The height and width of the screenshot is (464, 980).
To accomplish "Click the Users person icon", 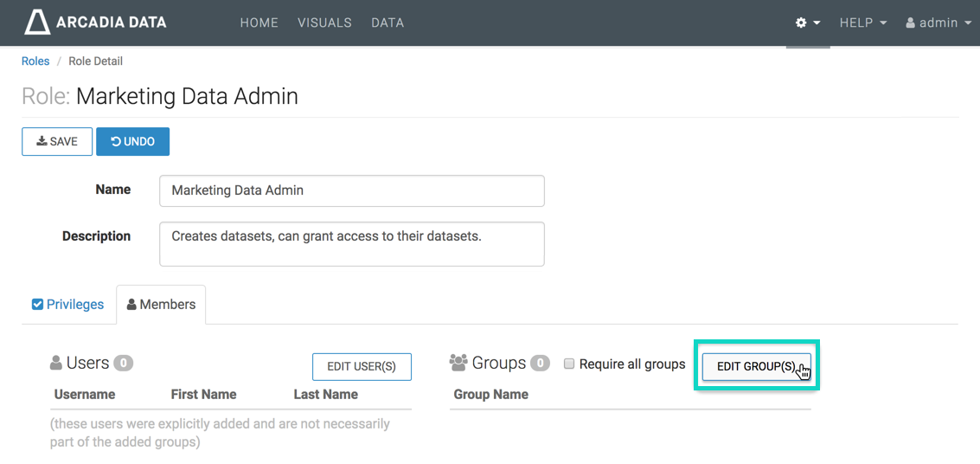I will click(x=56, y=363).
